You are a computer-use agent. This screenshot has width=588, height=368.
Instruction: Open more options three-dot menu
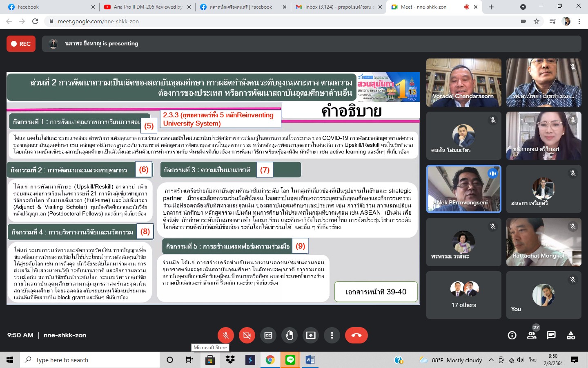pyautogui.click(x=332, y=335)
